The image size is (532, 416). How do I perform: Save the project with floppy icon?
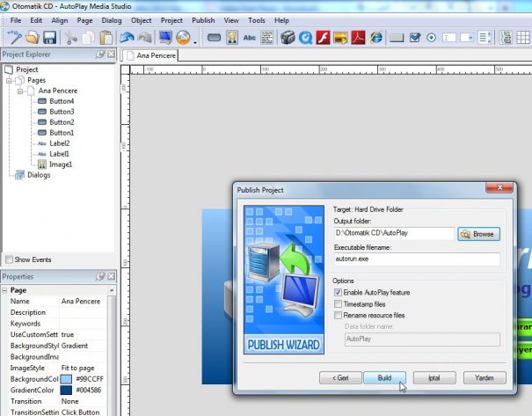point(49,37)
